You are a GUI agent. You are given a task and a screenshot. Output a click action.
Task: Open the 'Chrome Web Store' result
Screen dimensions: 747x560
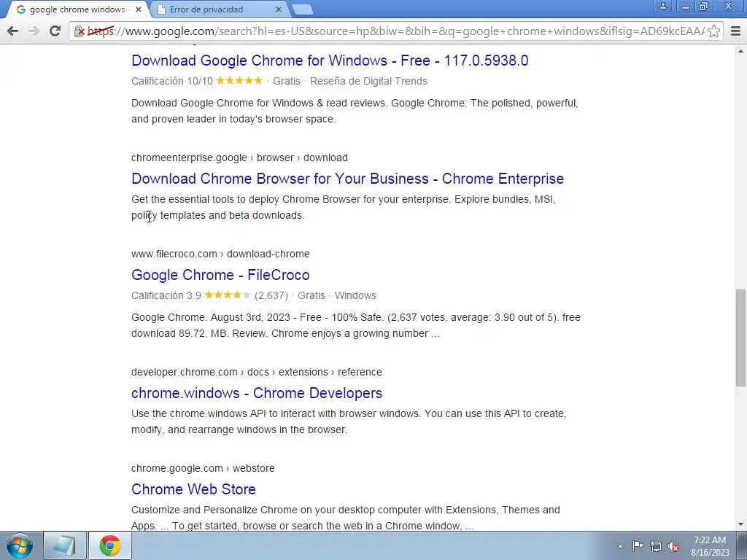click(x=193, y=489)
